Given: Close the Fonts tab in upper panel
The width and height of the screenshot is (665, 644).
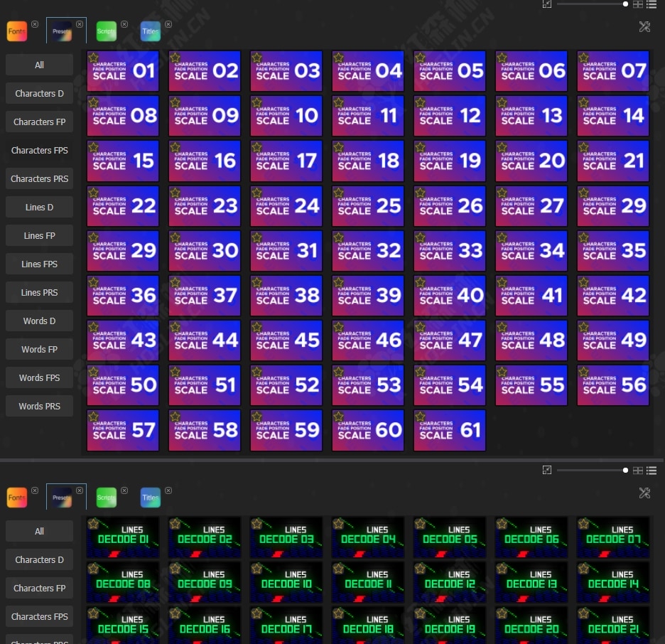Looking at the screenshot, I should [x=35, y=24].
